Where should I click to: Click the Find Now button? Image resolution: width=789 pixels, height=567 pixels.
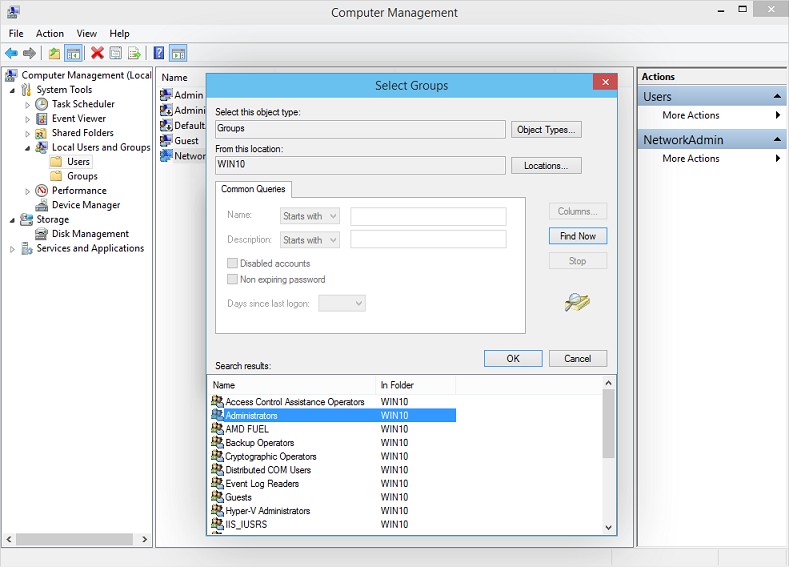pyautogui.click(x=577, y=236)
